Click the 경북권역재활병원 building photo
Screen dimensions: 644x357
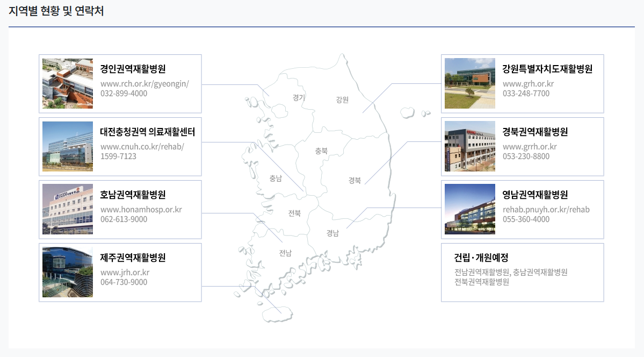[x=469, y=146]
